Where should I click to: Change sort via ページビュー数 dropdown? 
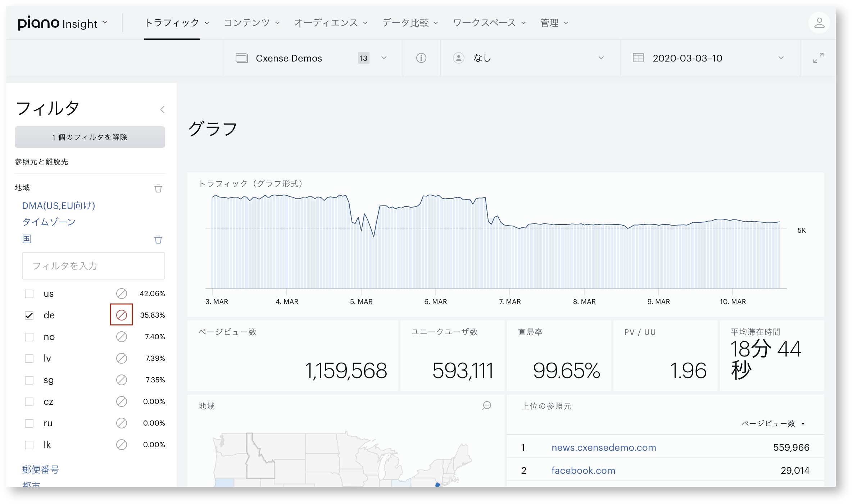tap(773, 423)
